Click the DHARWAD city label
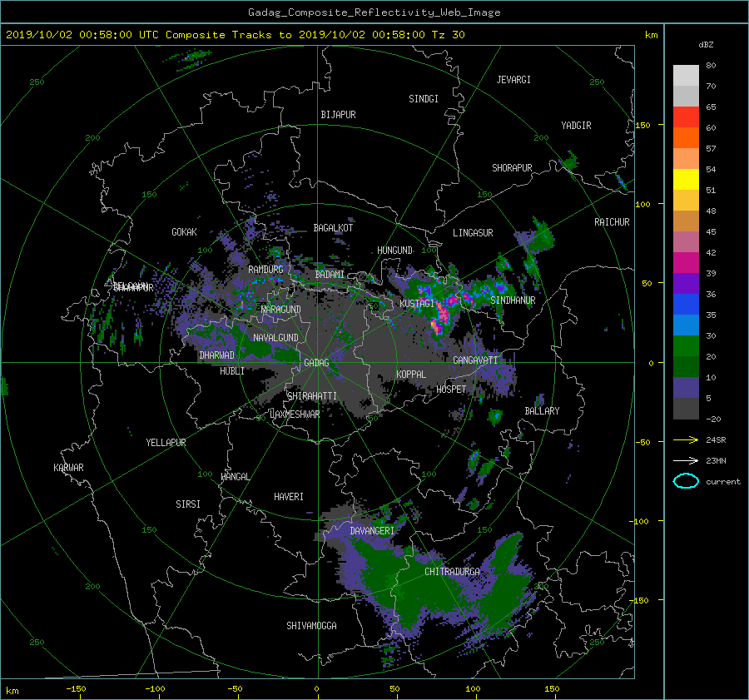The width and height of the screenshot is (749, 700). [x=216, y=355]
